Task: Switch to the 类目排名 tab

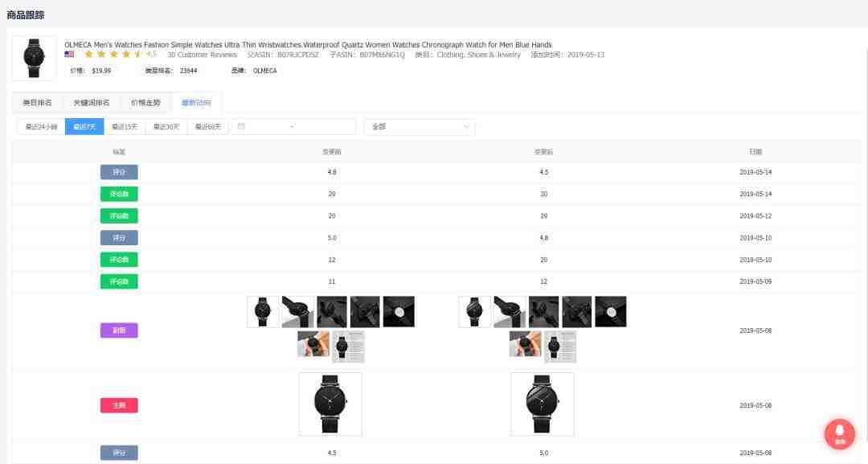Action: click(x=37, y=102)
